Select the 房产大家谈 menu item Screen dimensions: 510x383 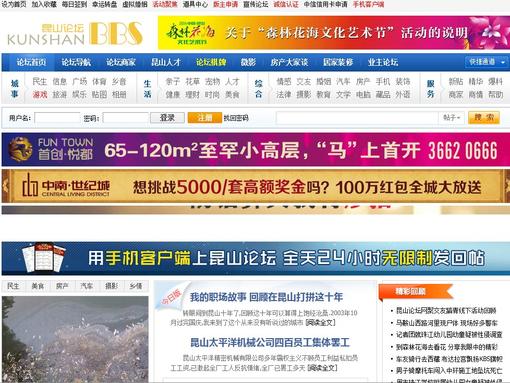coord(289,62)
